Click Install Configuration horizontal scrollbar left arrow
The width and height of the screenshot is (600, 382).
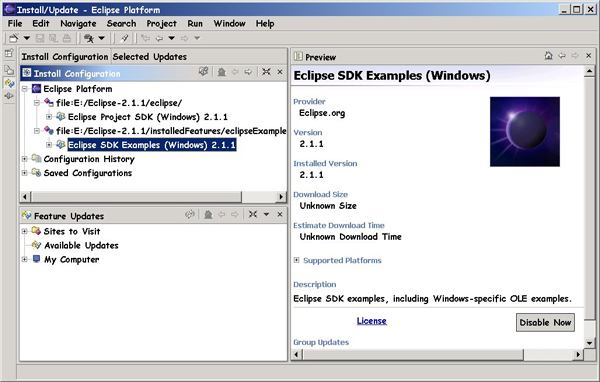point(25,197)
